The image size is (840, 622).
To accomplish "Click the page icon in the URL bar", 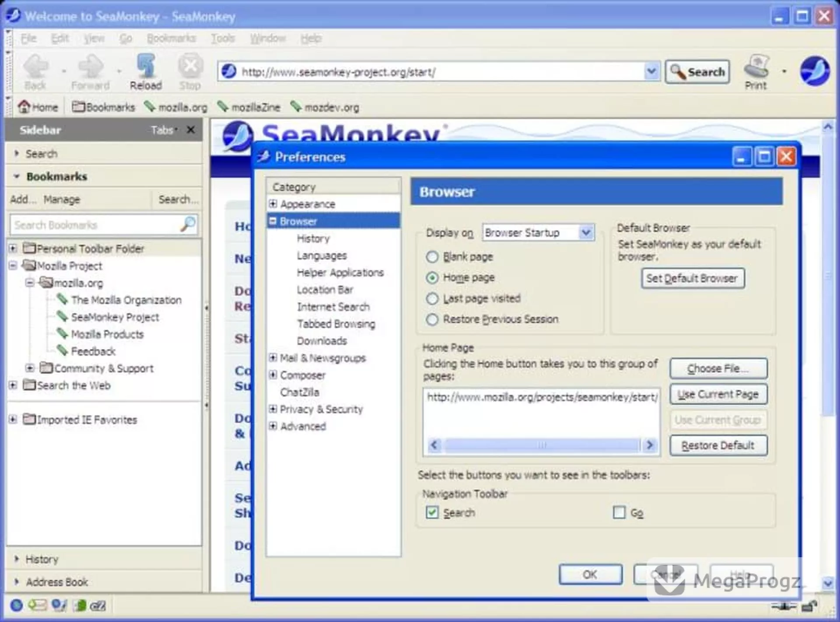I will tap(229, 71).
